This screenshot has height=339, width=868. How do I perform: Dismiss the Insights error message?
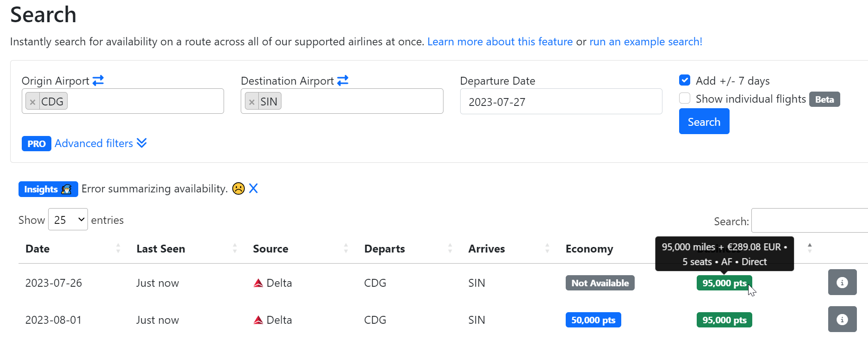253,189
